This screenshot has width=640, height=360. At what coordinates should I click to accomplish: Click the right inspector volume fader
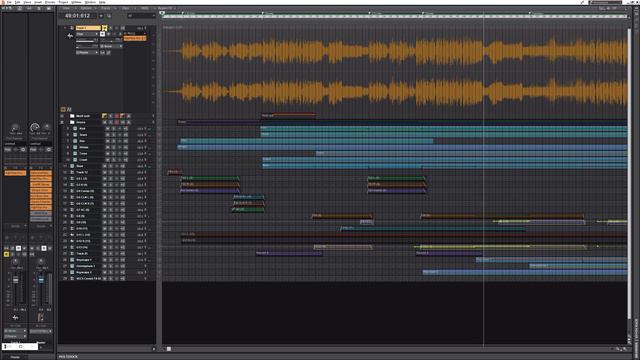(41, 280)
